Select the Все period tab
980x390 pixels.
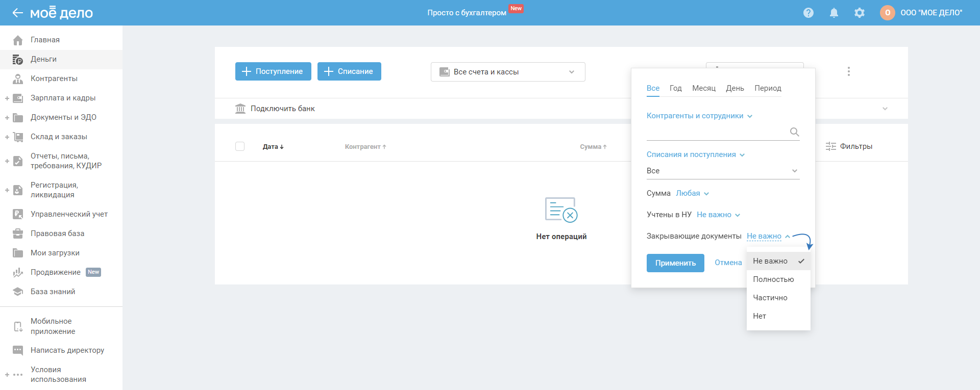[x=653, y=88]
